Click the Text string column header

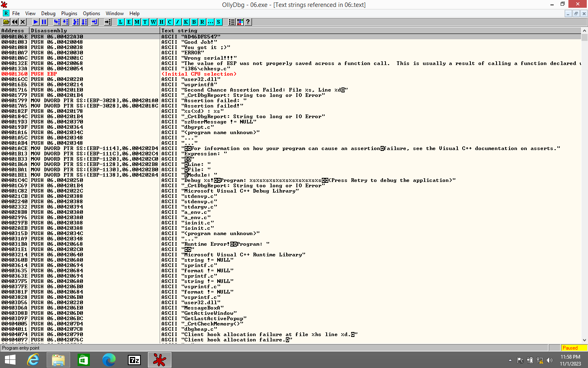[370, 31]
